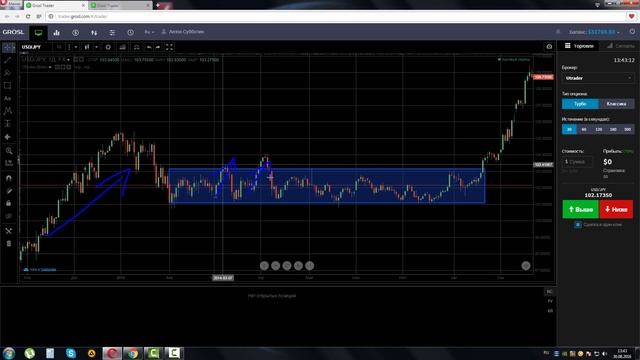Click the crossed tools icon in sidebar

coord(9,231)
